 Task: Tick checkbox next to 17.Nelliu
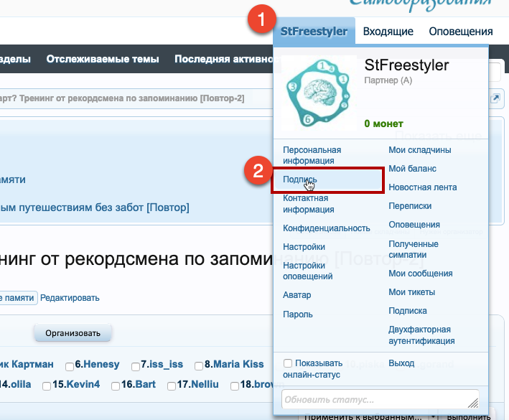tap(172, 386)
